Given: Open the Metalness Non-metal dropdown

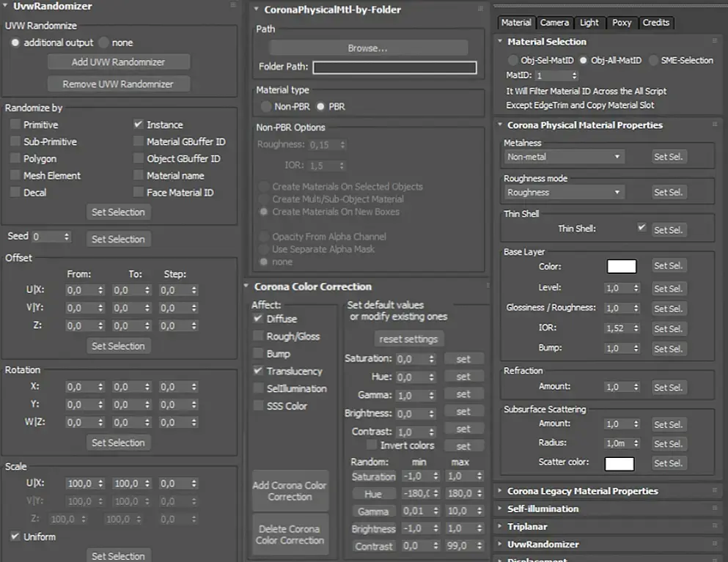Looking at the screenshot, I should (x=564, y=157).
